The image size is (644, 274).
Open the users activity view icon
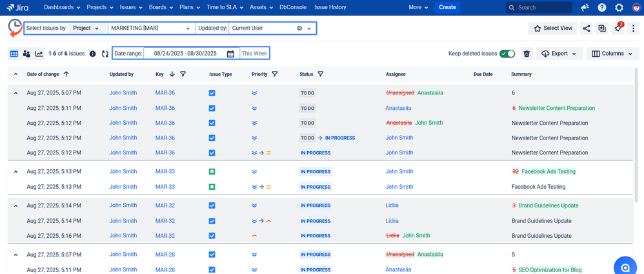[x=26, y=54]
